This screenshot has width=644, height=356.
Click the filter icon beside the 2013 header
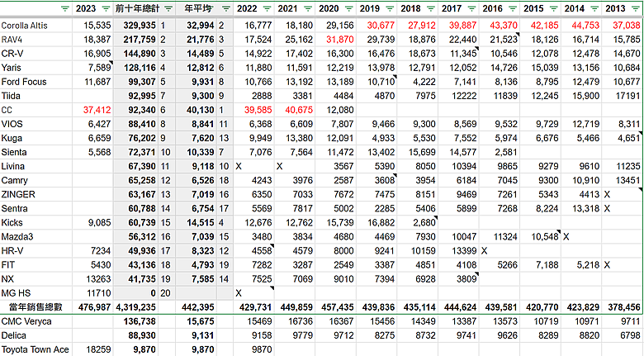(x=635, y=8)
